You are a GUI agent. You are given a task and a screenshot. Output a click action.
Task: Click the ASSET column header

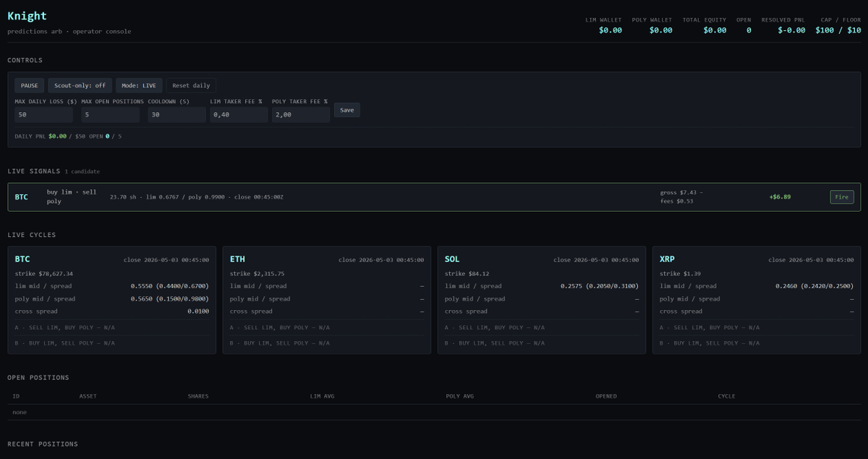pyautogui.click(x=88, y=396)
